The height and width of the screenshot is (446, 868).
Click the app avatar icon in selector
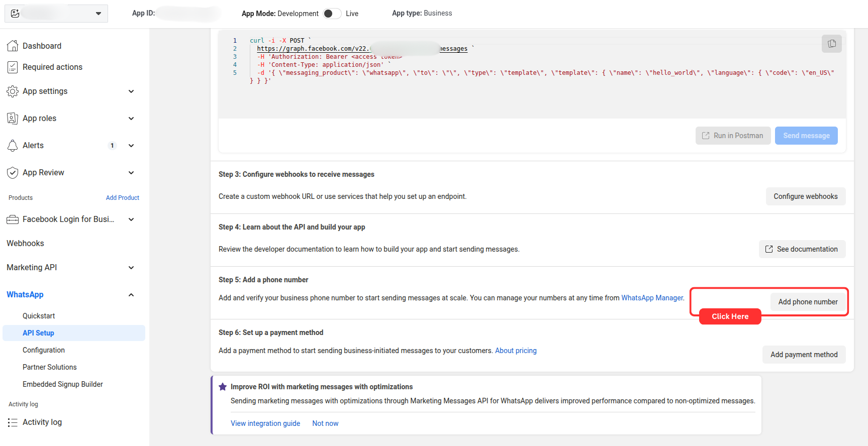[15, 14]
